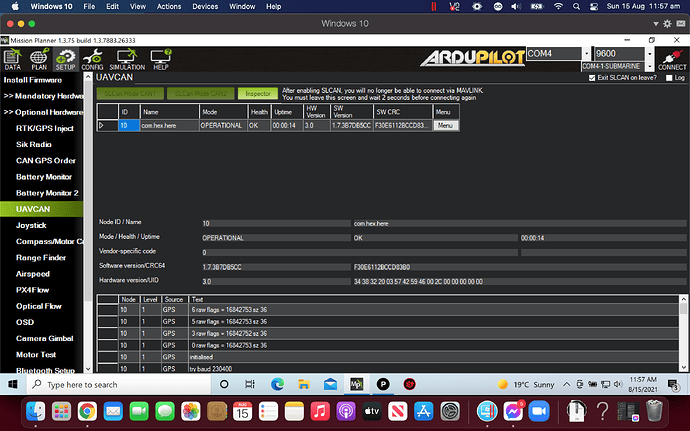Open the Parallels settings gear in the title bar
Viewport: 690px width, 431px height.
[668, 24]
